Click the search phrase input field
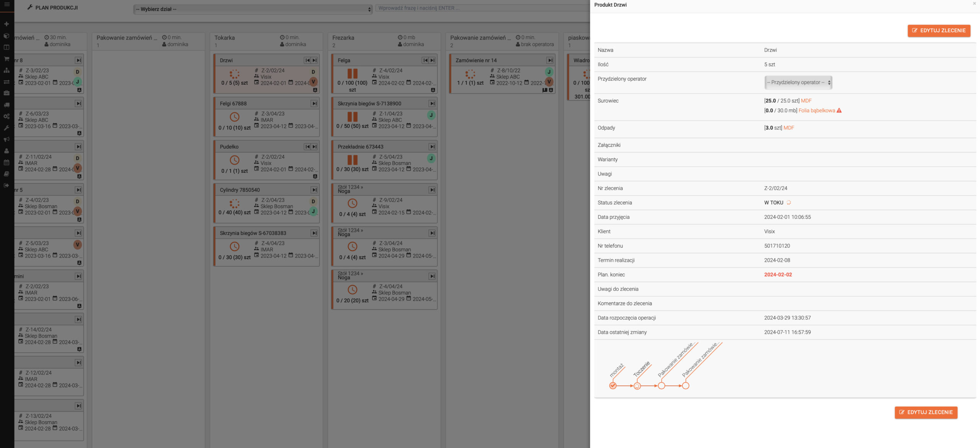This screenshot has height=448, width=980. [x=482, y=8]
